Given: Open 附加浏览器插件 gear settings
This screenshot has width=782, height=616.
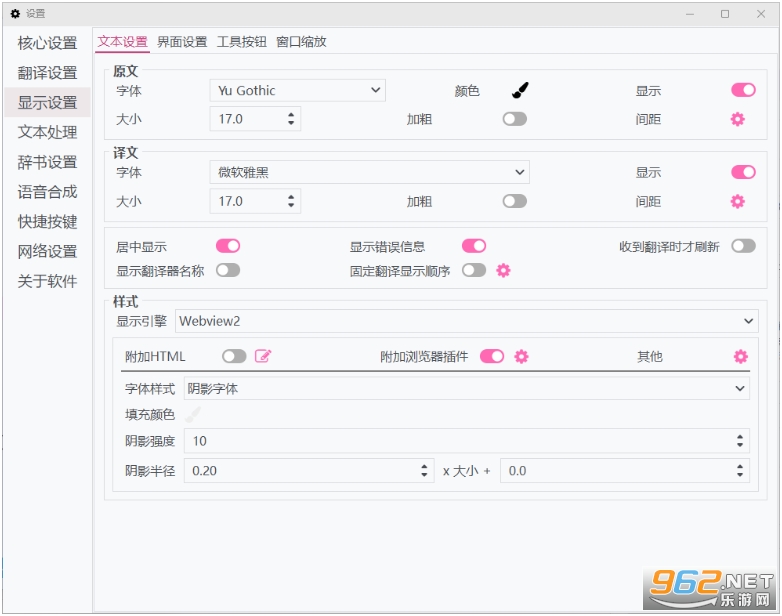Looking at the screenshot, I should [x=521, y=356].
